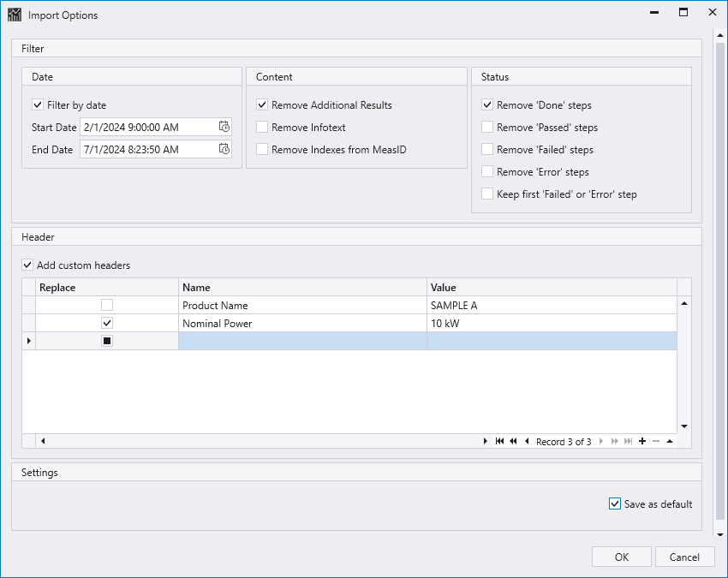Uncheck Save as default

615,504
